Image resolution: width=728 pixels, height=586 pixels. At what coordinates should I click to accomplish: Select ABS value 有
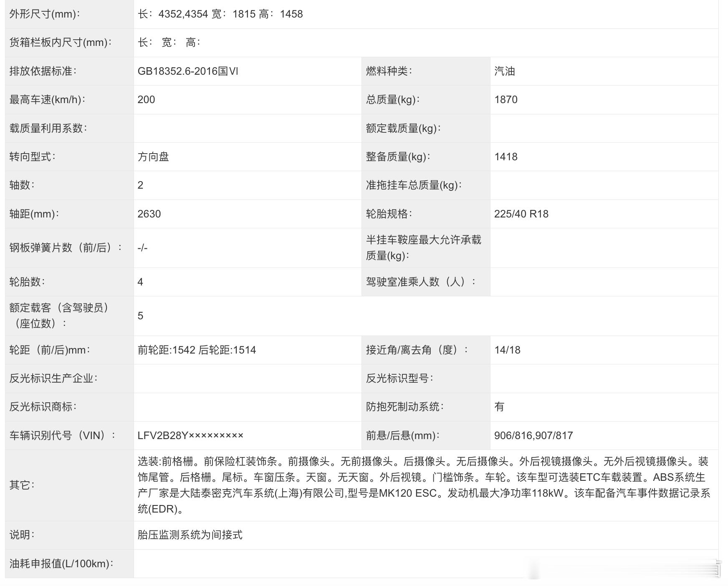coord(499,407)
